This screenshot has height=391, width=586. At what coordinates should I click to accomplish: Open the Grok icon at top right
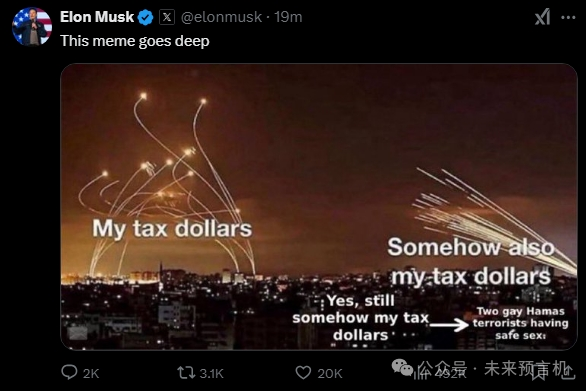(542, 17)
